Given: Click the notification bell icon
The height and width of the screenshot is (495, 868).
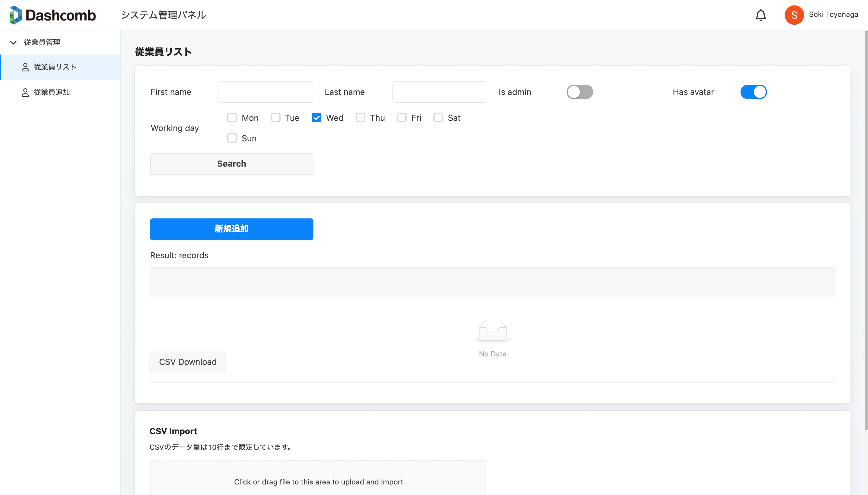Looking at the screenshot, I should pyautogui.click(x=761, y=15).
